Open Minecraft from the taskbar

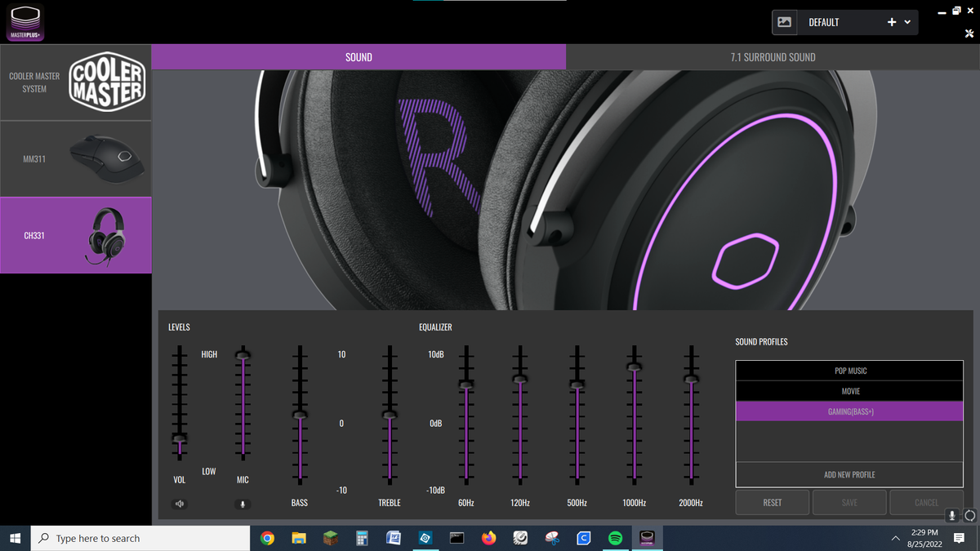pyautogui.click(x=331, y=538)
